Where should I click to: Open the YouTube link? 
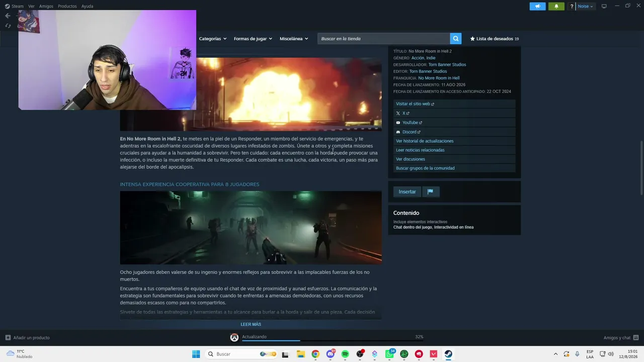454,123
